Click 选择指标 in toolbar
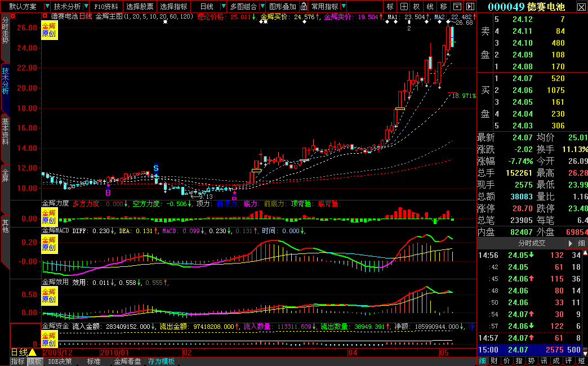The image size is (588, 366). (173, 6)
